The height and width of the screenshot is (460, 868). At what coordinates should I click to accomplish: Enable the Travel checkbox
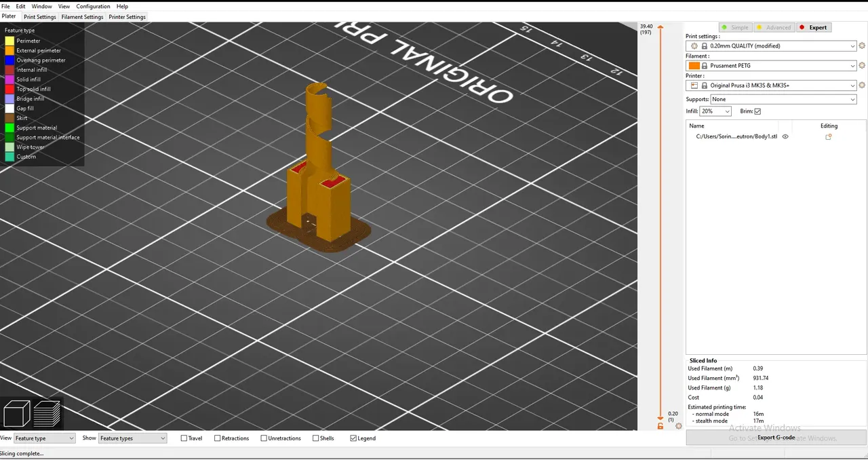click(184, 438)
